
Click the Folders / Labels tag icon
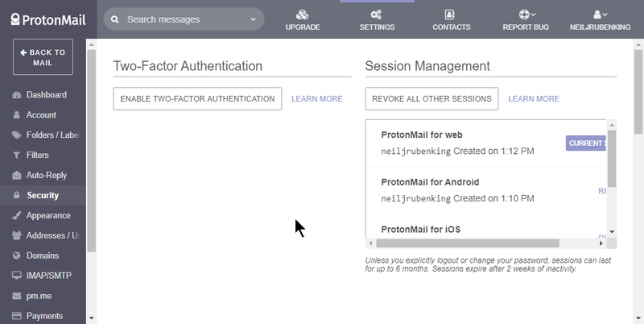point(16,135)
